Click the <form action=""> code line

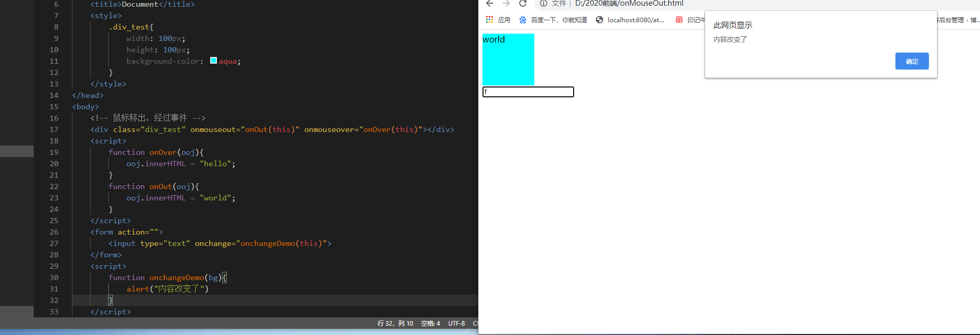point(126,232)
